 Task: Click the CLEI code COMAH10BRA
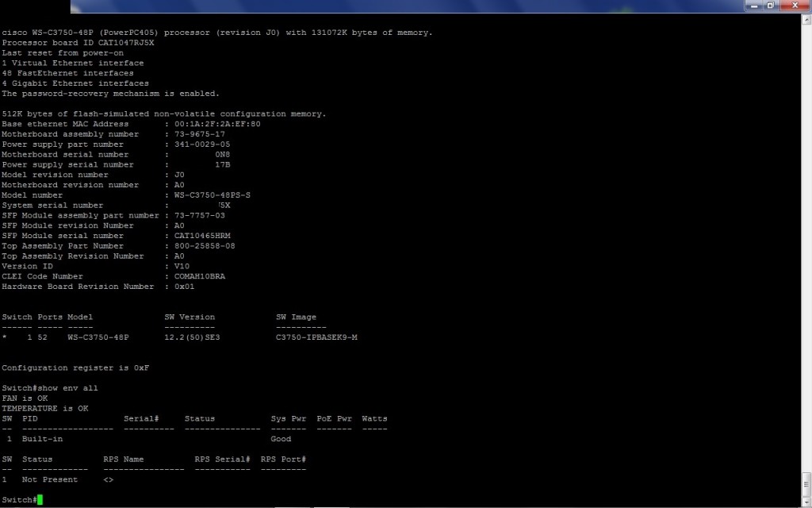pyautogui.click(x=200, y=276)
